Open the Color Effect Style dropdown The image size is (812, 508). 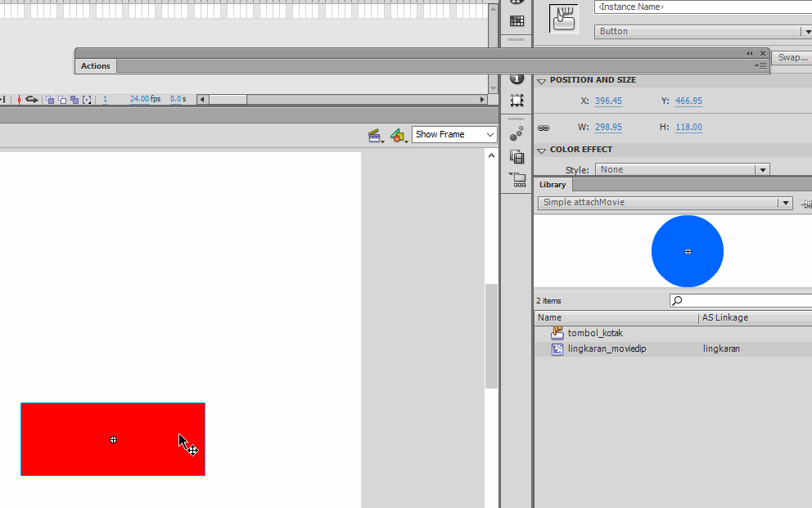(x=682, y=169)
